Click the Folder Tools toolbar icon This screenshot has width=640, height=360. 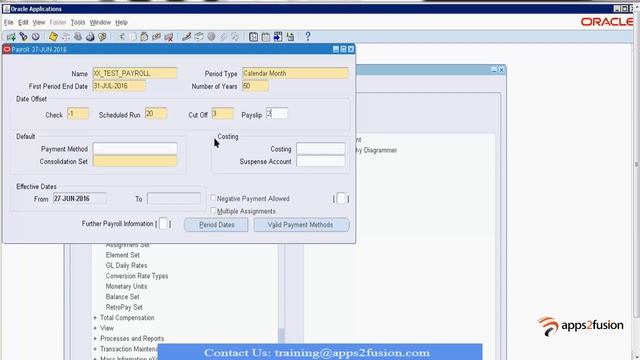coord(236,37)
